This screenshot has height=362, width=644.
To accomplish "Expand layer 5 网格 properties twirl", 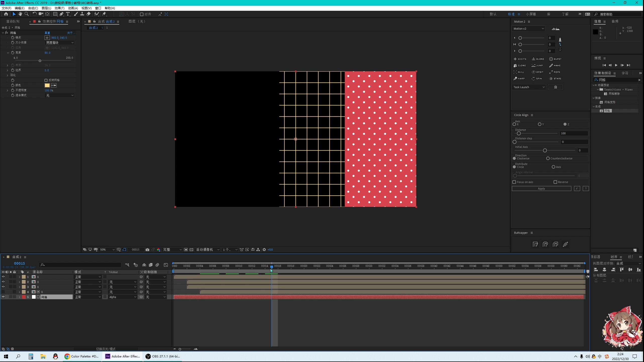I will [x=19, y=297].
